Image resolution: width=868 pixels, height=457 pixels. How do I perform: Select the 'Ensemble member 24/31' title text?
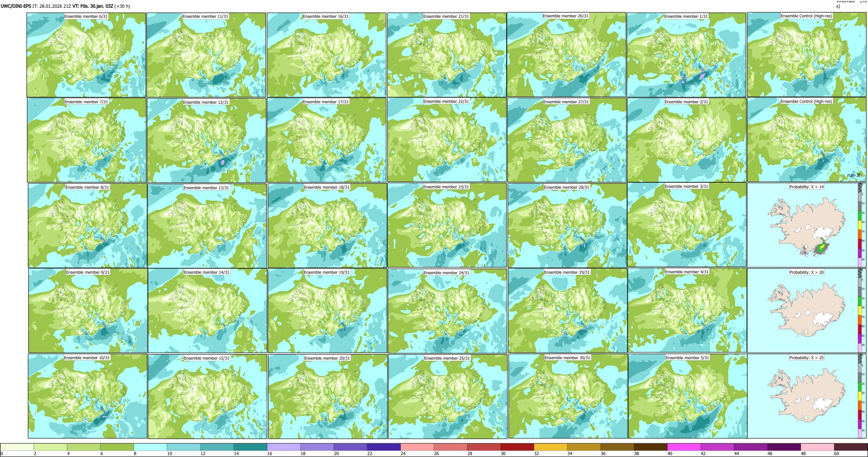(447, 273)
